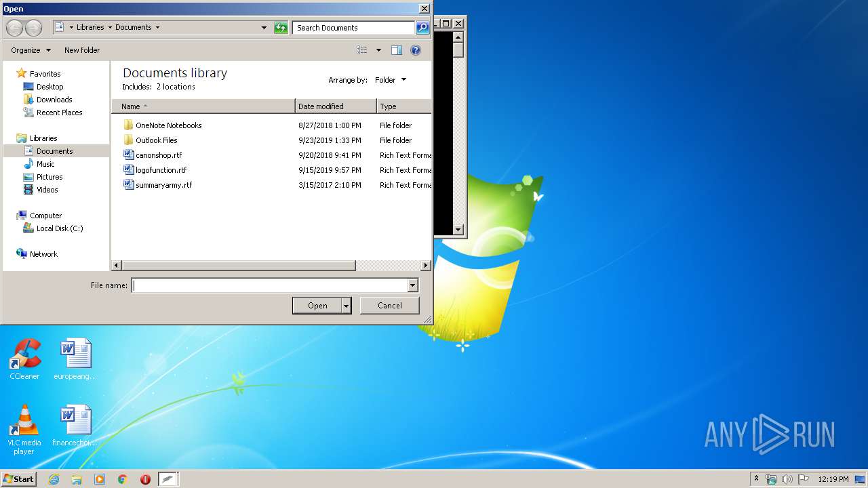Show hidden system tray icons

(756, 479)
